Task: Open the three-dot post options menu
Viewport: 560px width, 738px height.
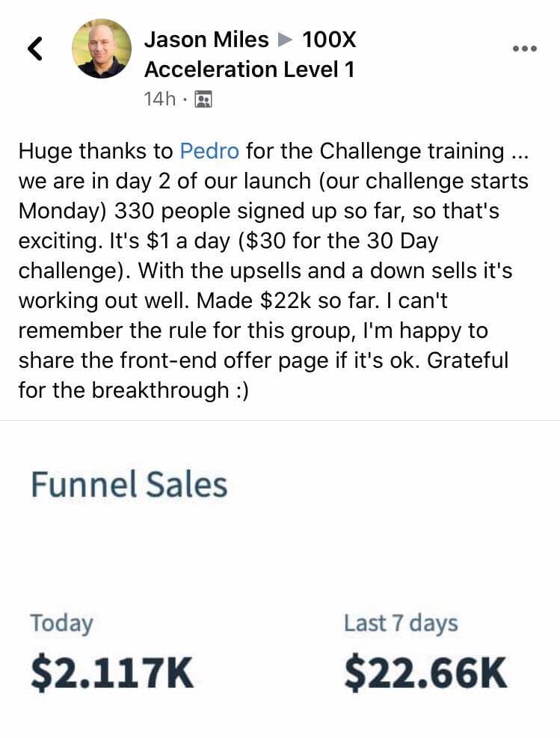Action: click(x=525, y=49)
